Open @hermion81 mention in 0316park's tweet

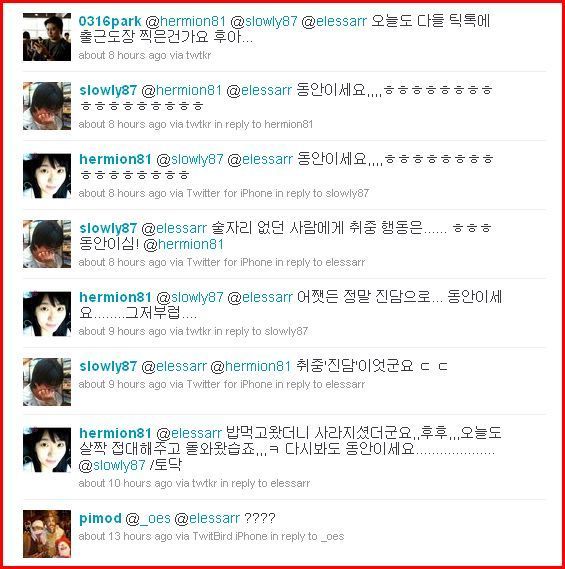[x=185, y=21]
